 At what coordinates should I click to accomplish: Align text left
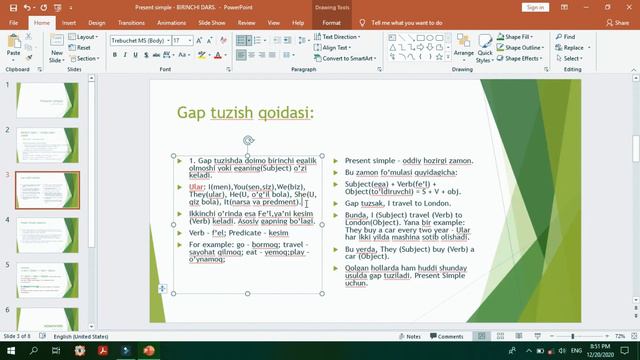(x=241, y=55)
